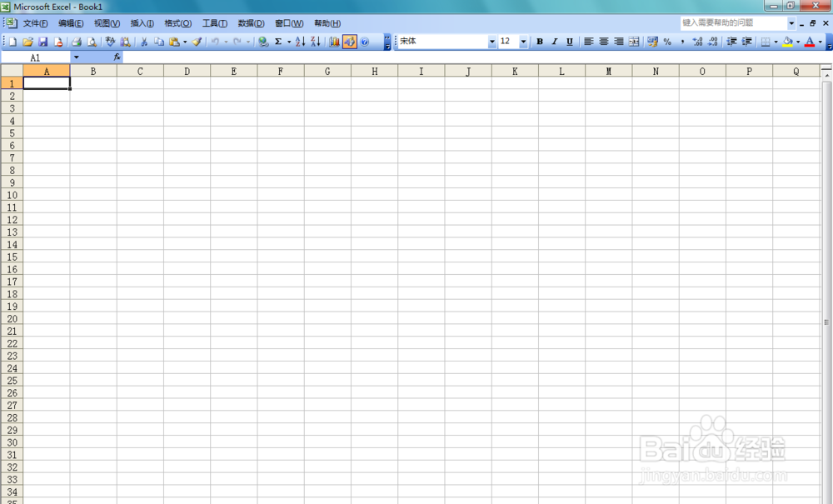Enable underline formatting
This screenshot has width=833, height=504.
(568, 41)
